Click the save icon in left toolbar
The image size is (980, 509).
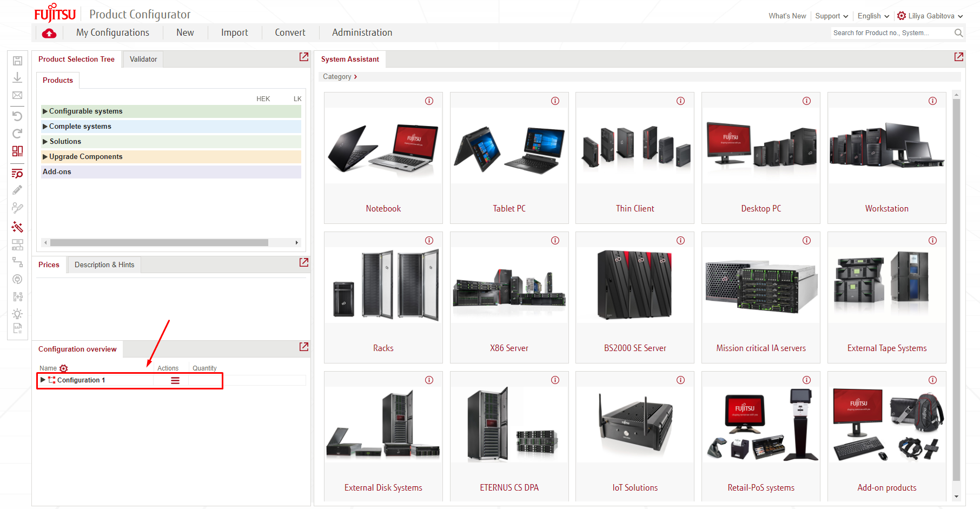17,61
